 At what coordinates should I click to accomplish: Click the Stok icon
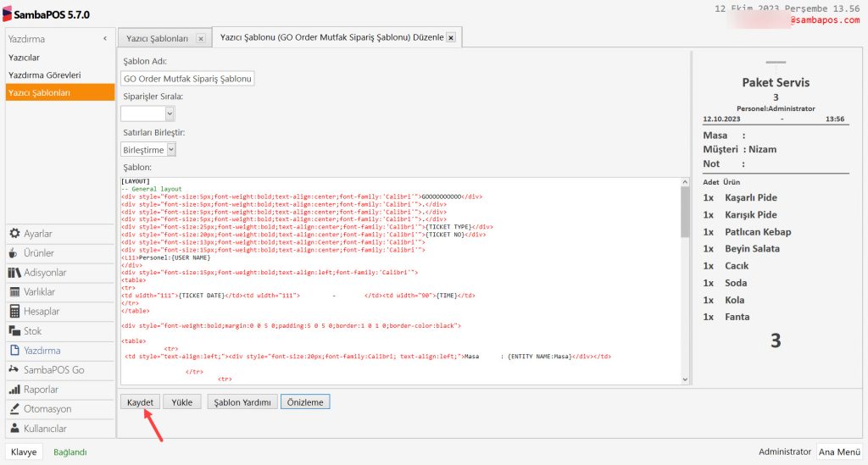click(14, 330)
